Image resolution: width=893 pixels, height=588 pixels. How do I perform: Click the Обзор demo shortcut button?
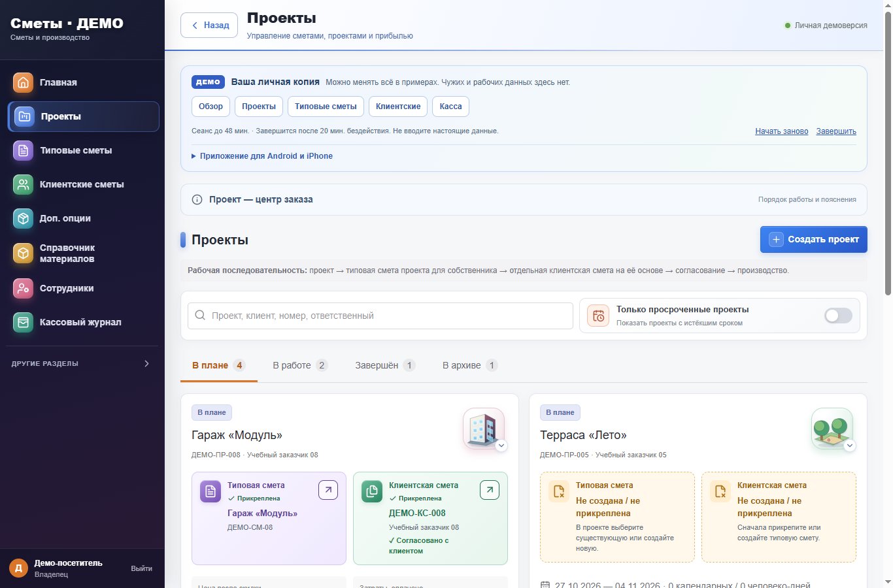(211, 106)
